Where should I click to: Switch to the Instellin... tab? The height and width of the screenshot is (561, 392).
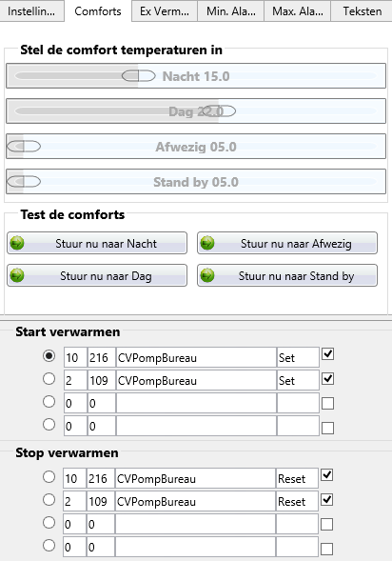click(31, 11)
